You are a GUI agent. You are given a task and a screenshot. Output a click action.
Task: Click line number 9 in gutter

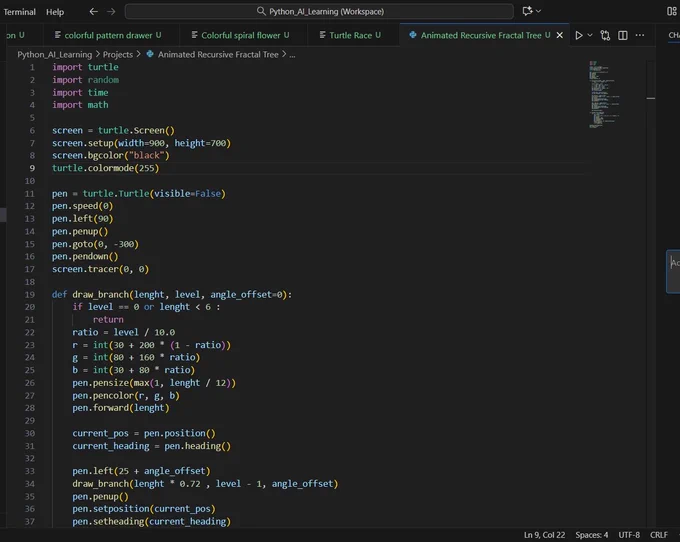[33, 168]
